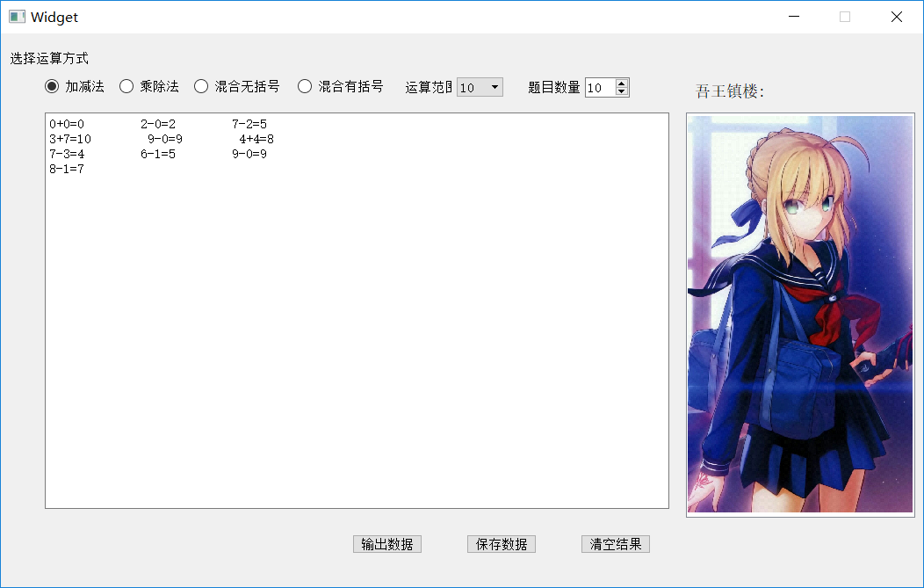Decrease 题目数量 with the down arrow
The height and width of the screenshot is (588, 924).
[x=622, y=91]
